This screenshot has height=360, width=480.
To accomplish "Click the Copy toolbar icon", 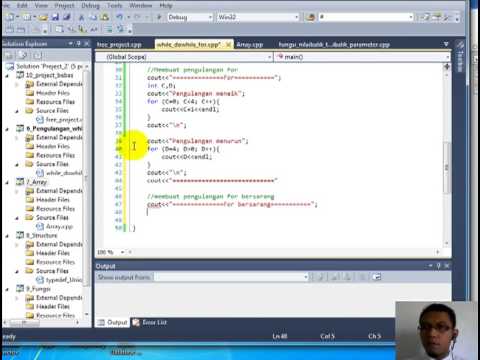I will tap(93, 17).
